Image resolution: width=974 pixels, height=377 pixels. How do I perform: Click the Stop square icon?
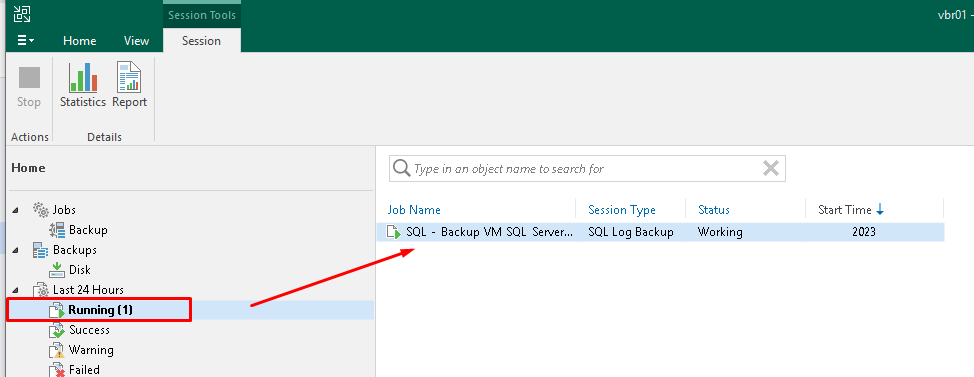pos(29,78)
